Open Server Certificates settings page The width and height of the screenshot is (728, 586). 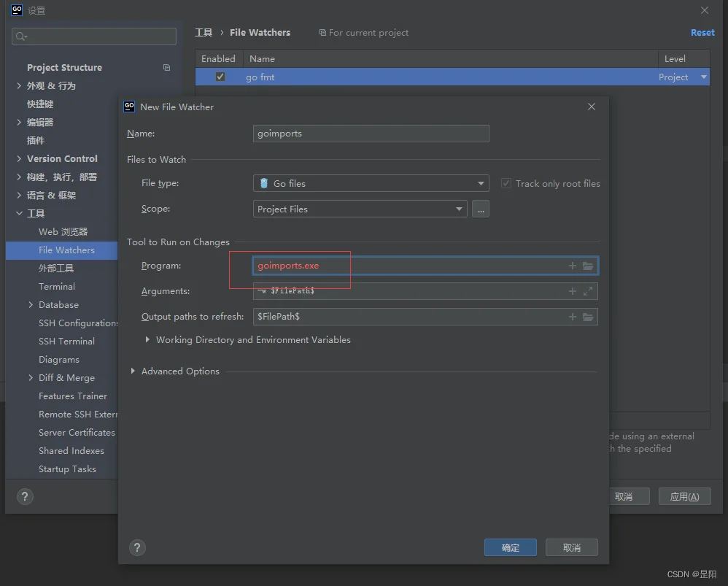[77, 432]
